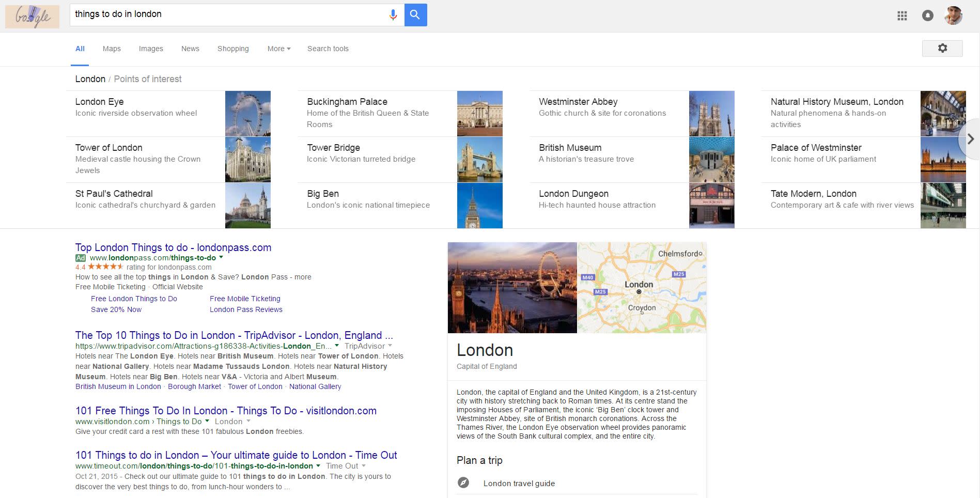The image size is (980, 498).
Task: Expand the grey TripAdvisor source dropdown
Action: [x=390, y=346]
